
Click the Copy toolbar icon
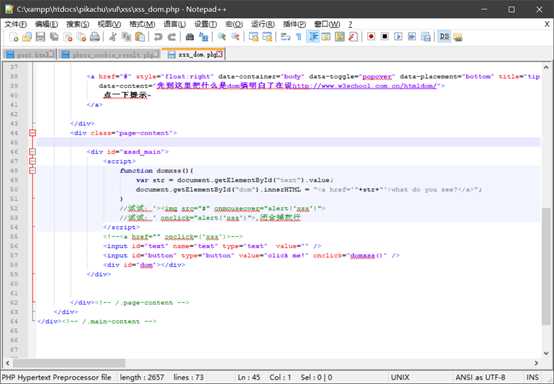tap(126, 37)
